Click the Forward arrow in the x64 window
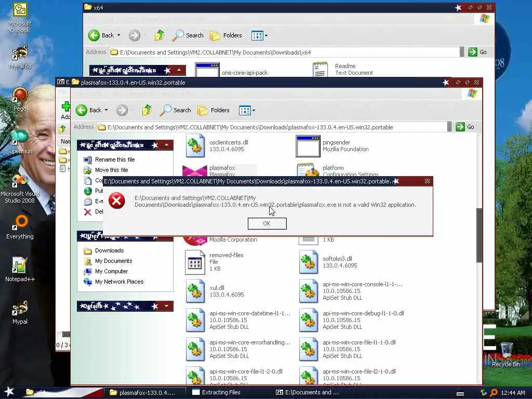 click(135, 35)
